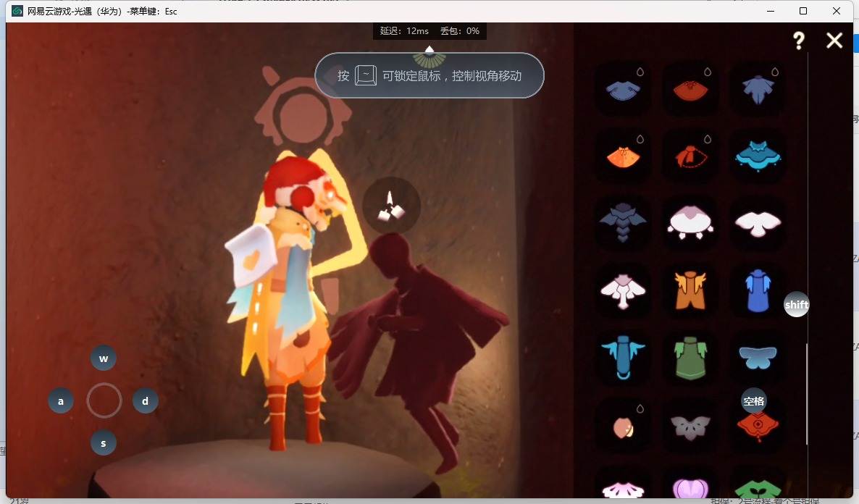Click the virtual joystick center ring
The image size is (859, 504).
tap(104, 400)
